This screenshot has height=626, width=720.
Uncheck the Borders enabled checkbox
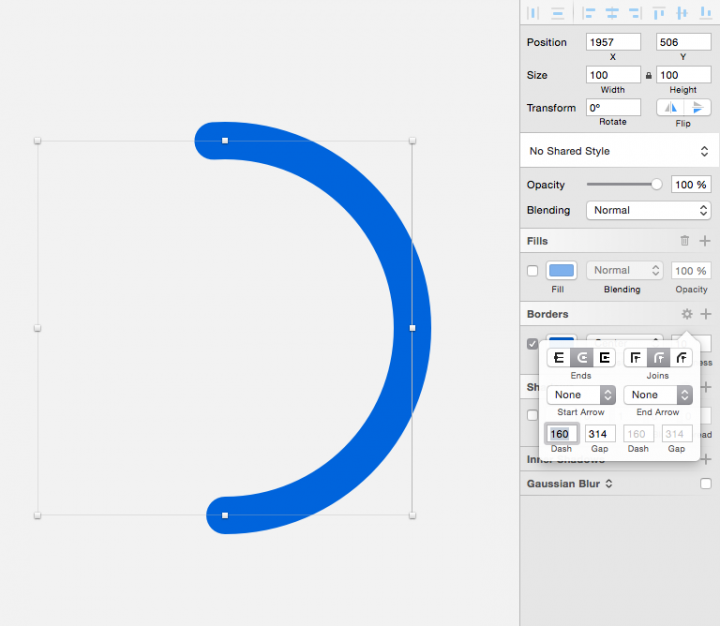pos(532,344)
